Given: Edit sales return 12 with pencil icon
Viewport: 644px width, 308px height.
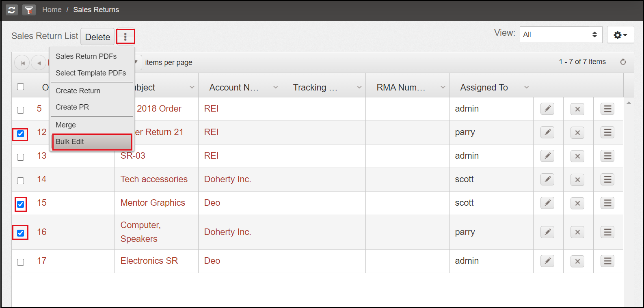Looking at the screenshot, I should point(547,132).
